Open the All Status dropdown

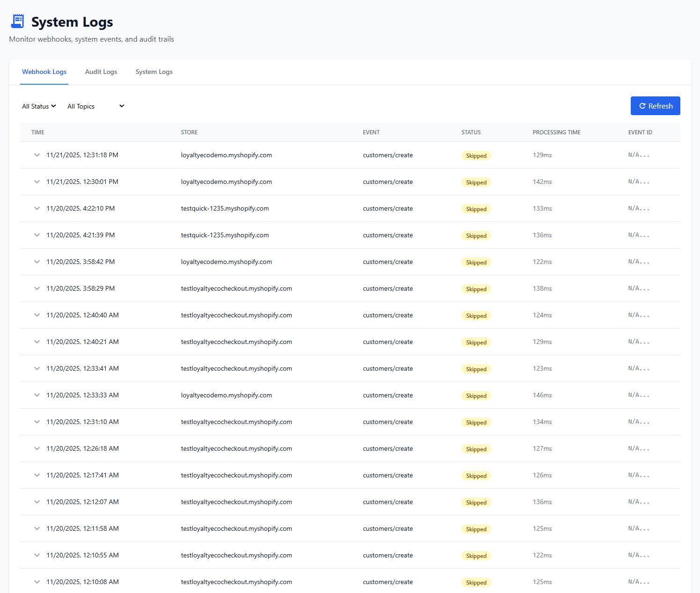pos(39,106)
